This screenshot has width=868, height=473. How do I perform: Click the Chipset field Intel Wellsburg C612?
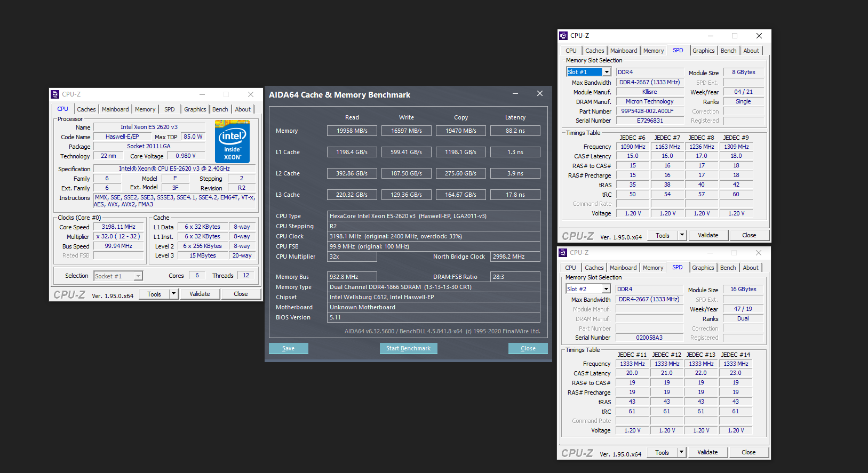click(434, 297)
